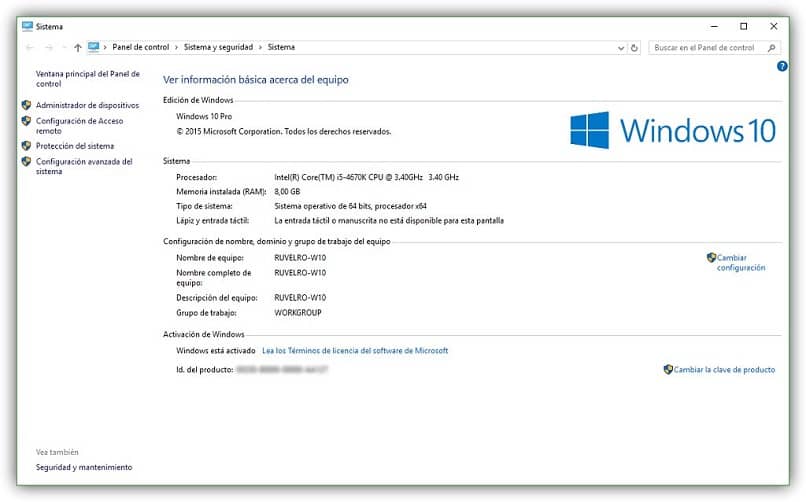Screen dimensions: 806x502
Task: Click the processor value Intel Core i5-4670K
Action: click(x=367, y=177)
